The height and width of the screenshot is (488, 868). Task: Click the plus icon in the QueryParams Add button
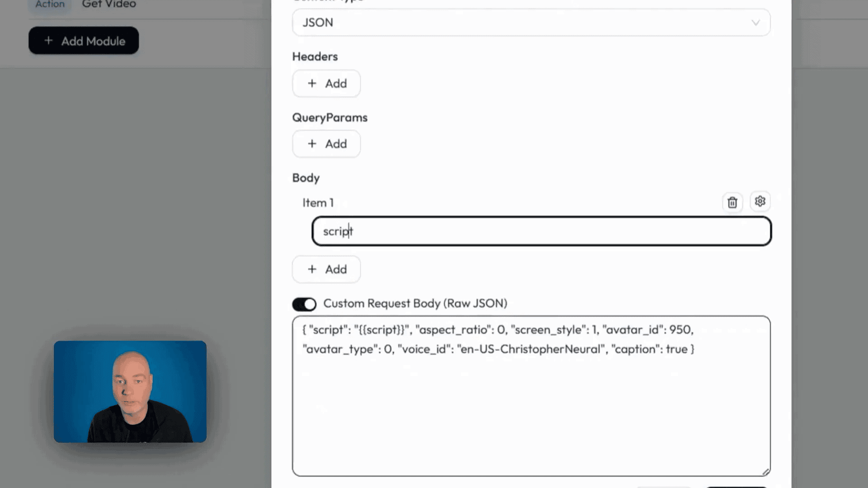click(x=312, y=143)
